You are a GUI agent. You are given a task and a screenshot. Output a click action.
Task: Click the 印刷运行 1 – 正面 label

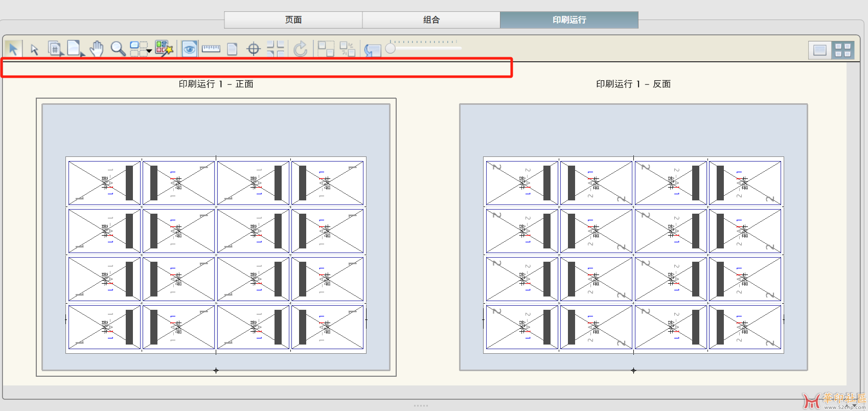[x=216, y=84]
